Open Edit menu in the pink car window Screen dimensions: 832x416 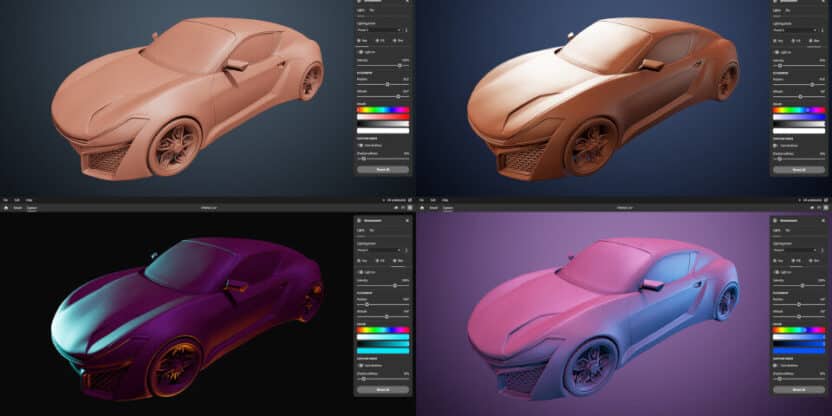tap(433, 200)
